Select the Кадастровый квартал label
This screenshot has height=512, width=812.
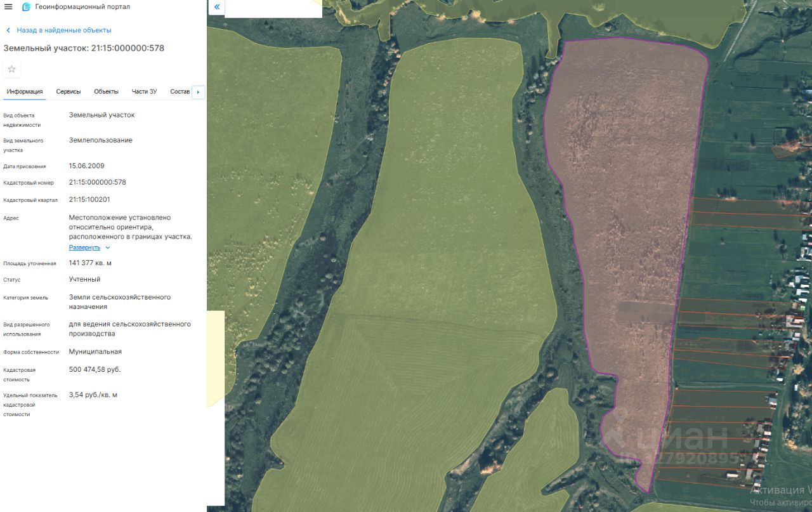tap(30, 200)
